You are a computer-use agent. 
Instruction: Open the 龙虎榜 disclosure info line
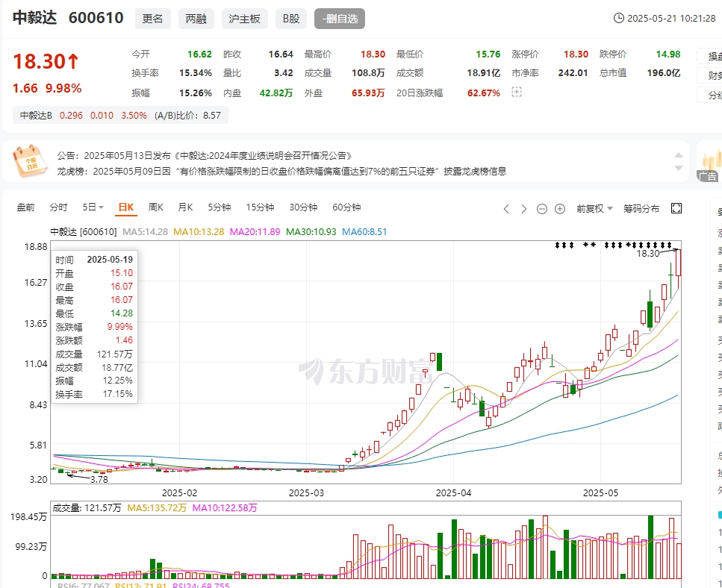click(281, 172)
